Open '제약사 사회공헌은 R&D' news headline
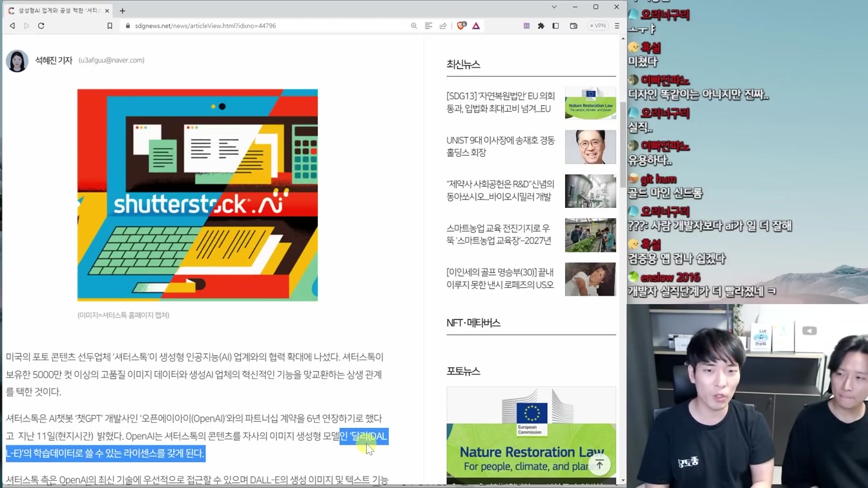868x488 pixels. point(501,190)
